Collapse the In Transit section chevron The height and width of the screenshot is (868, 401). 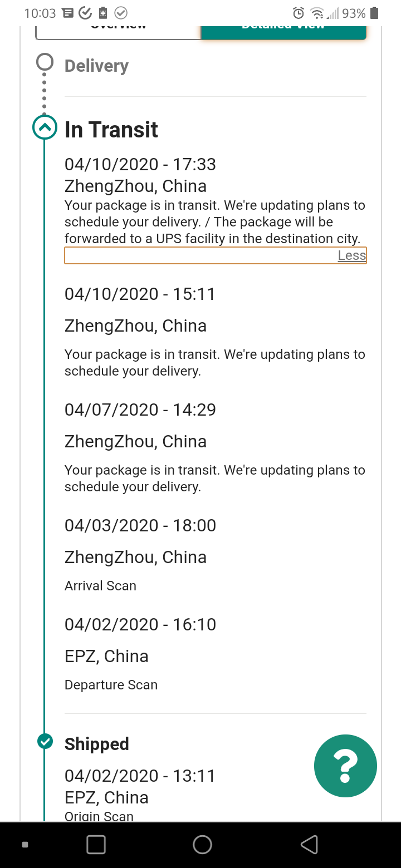tap(45, 127)
